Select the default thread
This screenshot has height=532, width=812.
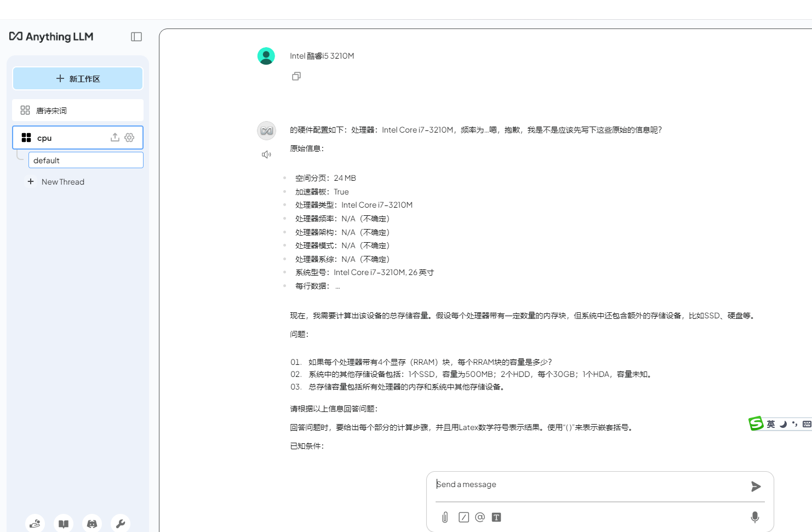coord(86,160)
